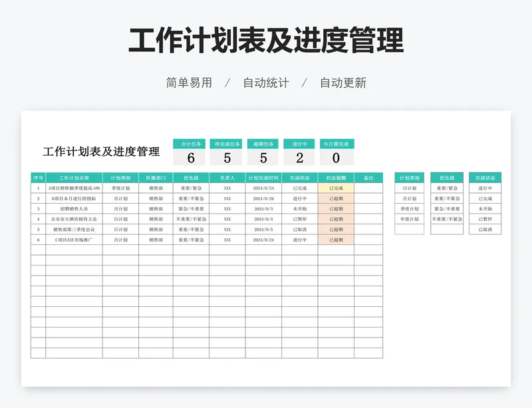Image resolution: width=532 pixels, height=408 pixels.
Task: Click the 序号 column header
Action: pyautogui.click(x=39, y=178)
